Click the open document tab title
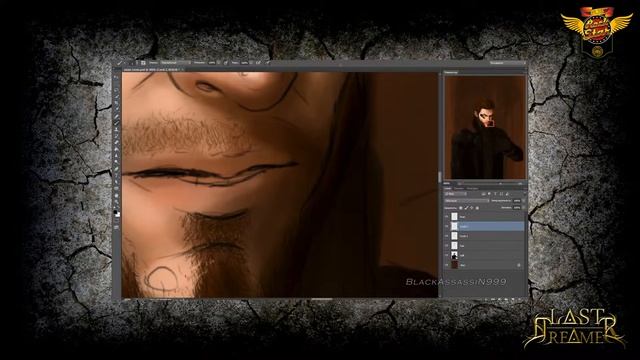640x360 pixels. point(150,69)
